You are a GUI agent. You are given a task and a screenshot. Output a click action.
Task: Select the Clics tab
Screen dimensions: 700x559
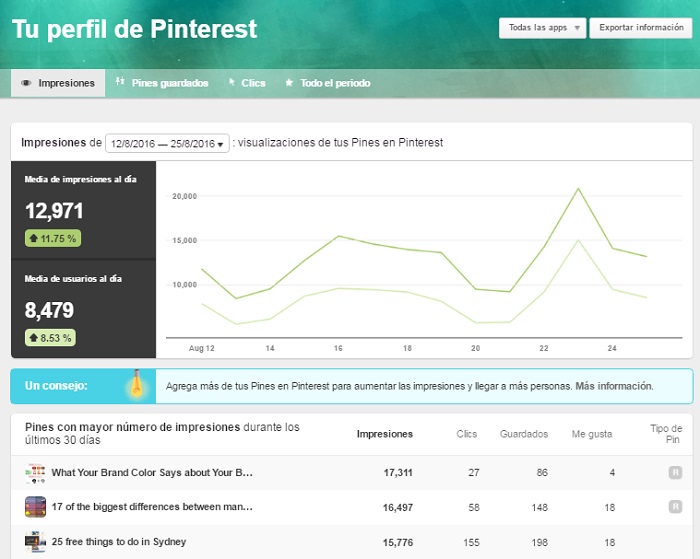pyautogui.click(x=253, y=83)
